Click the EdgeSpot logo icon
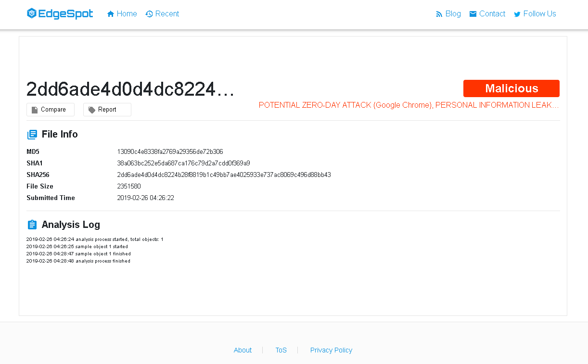 click(32, 13)
